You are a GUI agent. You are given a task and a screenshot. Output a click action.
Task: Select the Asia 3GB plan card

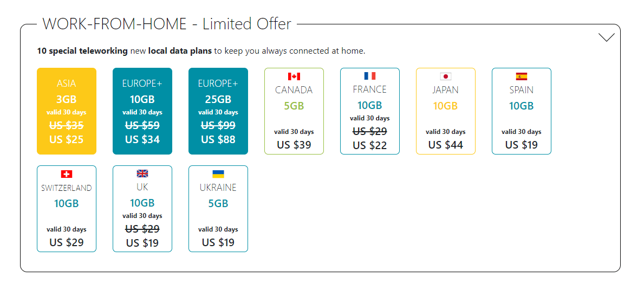coord(67,111)
